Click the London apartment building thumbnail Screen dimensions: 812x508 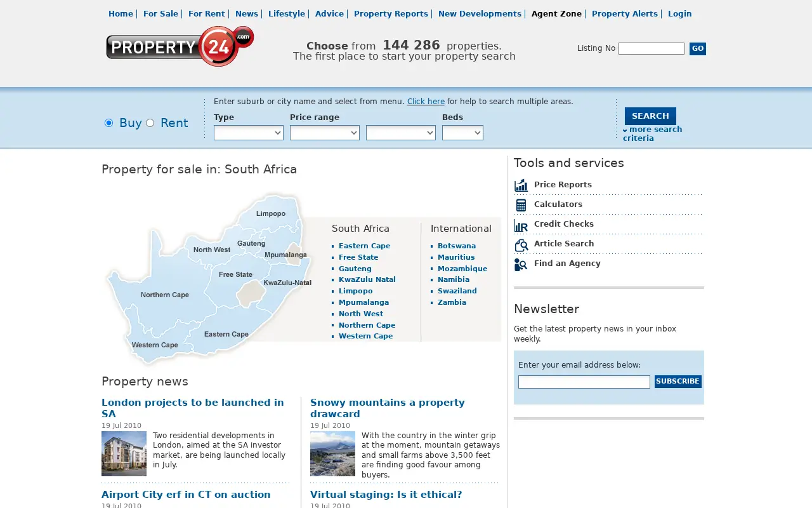pyautogui.click(x=124, y=453)
